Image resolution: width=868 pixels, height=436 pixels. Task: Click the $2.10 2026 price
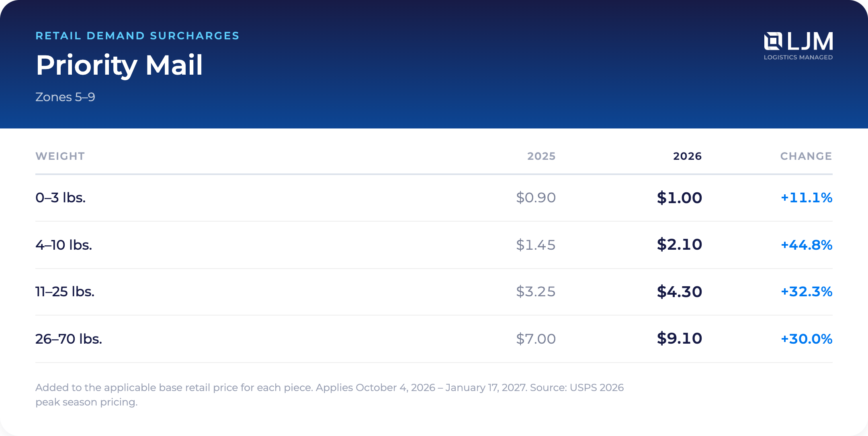pos(679,244)
